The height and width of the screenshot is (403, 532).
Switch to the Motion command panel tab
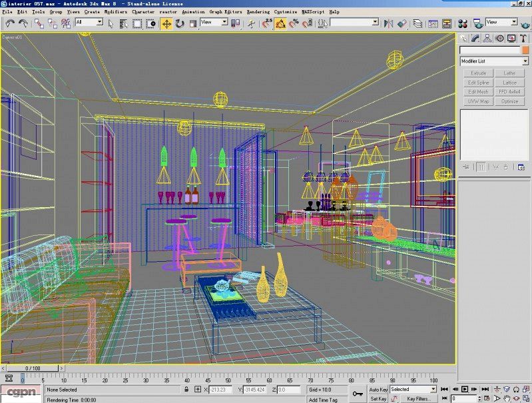click(499, 39)
